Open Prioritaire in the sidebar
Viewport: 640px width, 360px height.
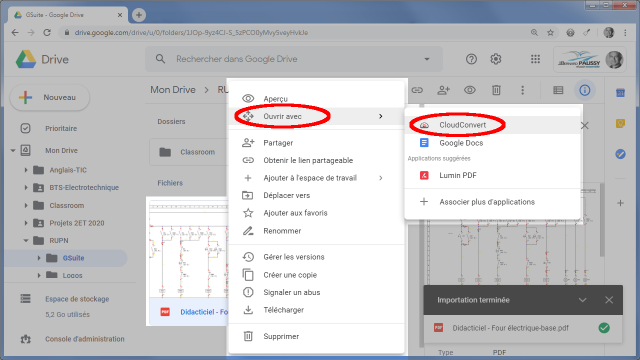coord(61,129)
